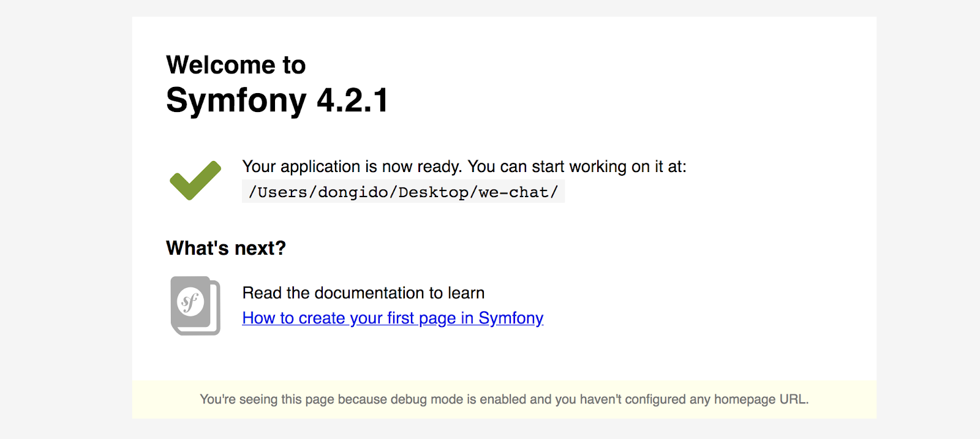Click the 'Symfony 4.2.1' heading
Screen dimensions: 980x439
(277, 100)
